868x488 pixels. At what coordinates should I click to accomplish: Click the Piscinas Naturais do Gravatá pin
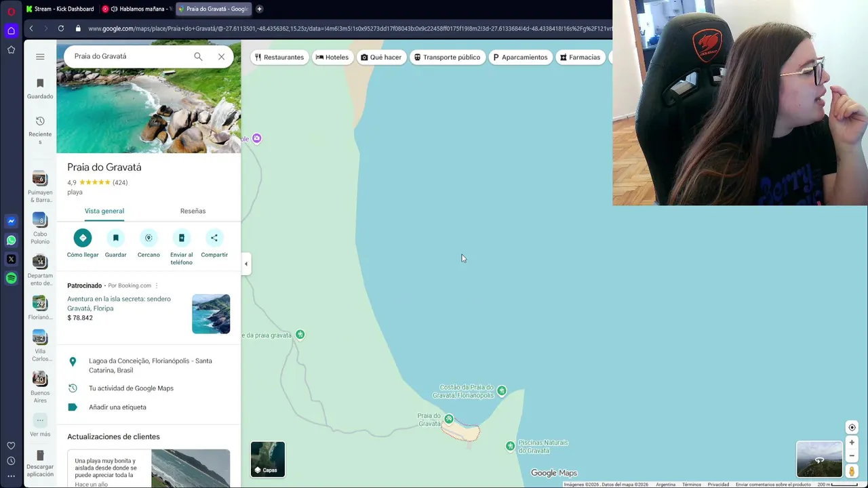[x=511, y=445]
